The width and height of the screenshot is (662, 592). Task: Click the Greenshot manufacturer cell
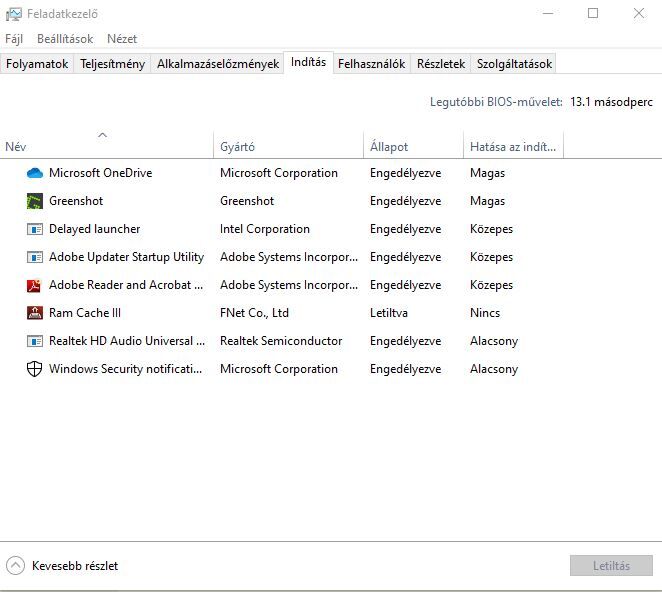tap(247, 201)
